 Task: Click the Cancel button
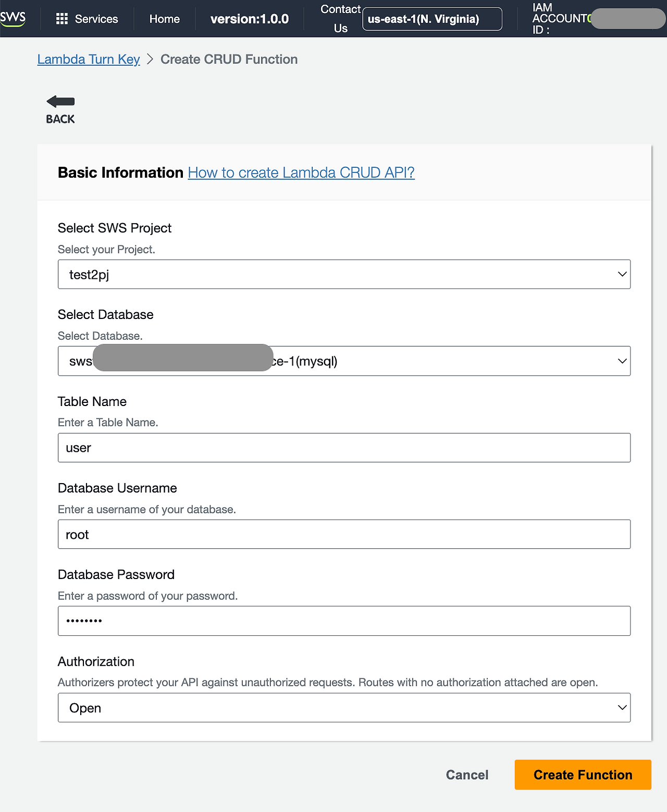(467, 775)
